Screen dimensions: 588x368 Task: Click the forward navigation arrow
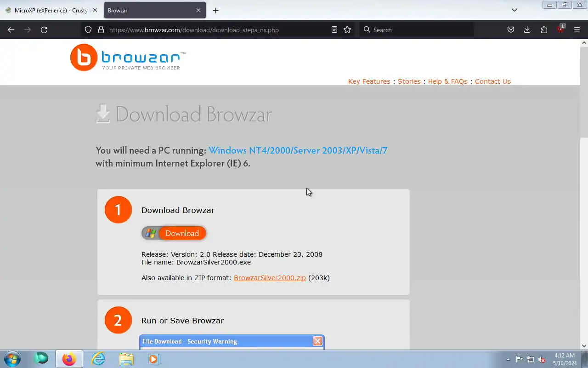coord(28,30)
